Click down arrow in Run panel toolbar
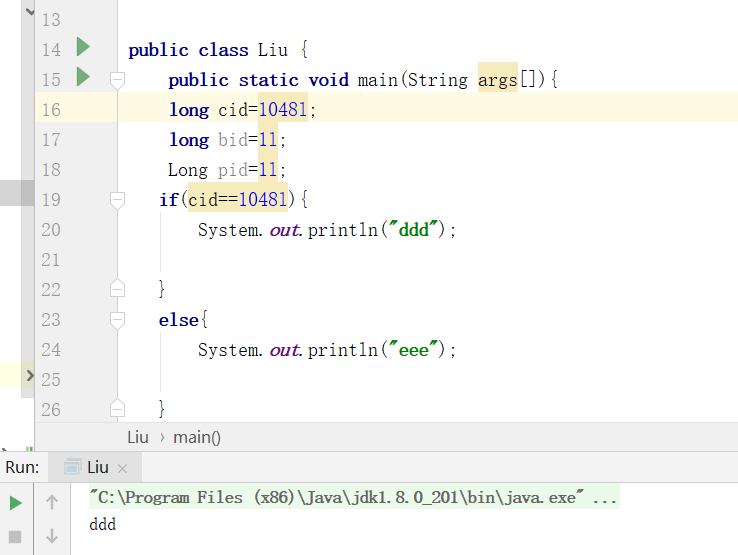 (x=52, y=536)
